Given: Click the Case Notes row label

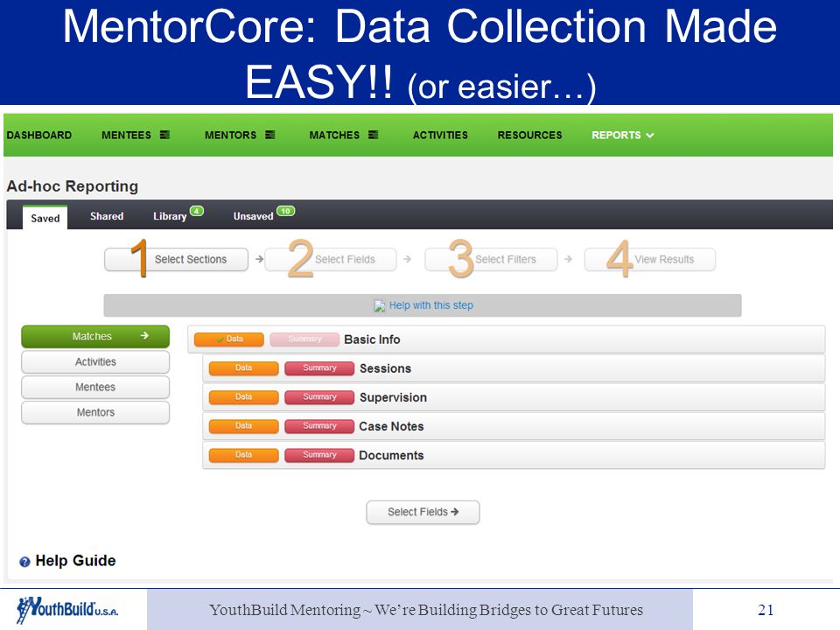Looking at the screenshot, I should [x=391, y=426].
